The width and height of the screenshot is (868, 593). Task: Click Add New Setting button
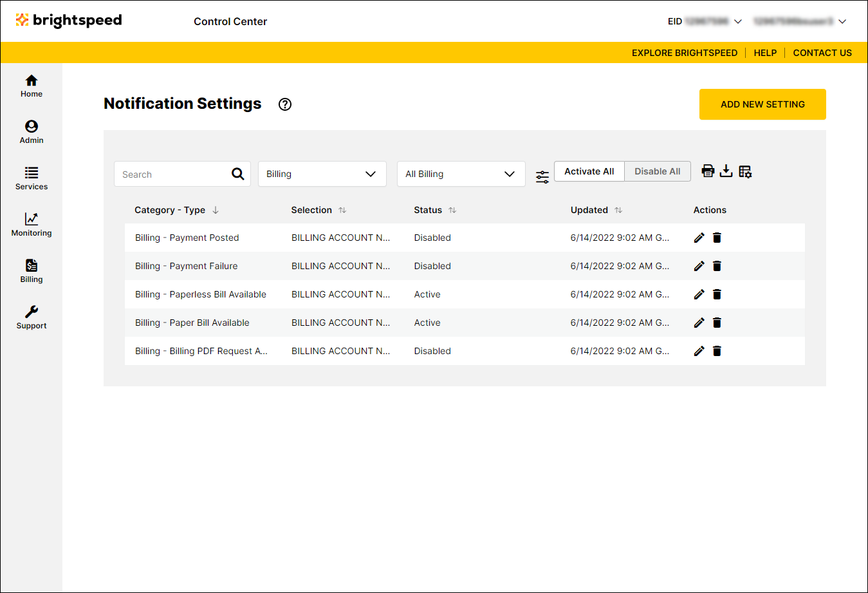pyautogui.click(x=762, y=104)
